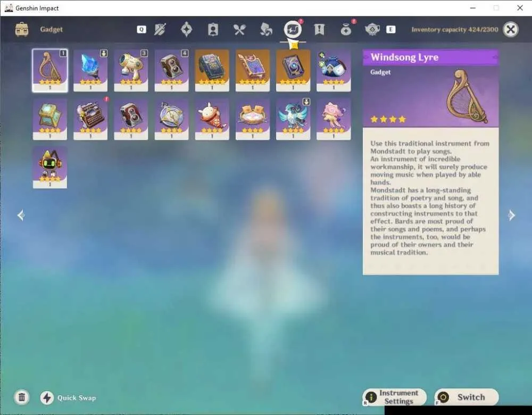The width and height of the screenshot is (532, 415).
Task: Go to previous page with left arrow
Action: (x=21, y=215)
